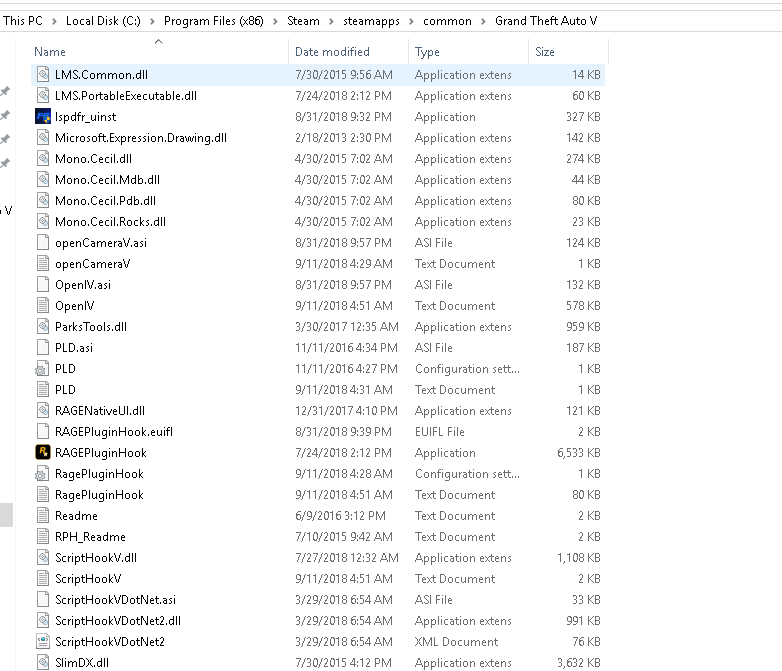This screenshot has height=671, width=782.
Task: Select the ScriptHookV text document name
Action: point(88,579)
